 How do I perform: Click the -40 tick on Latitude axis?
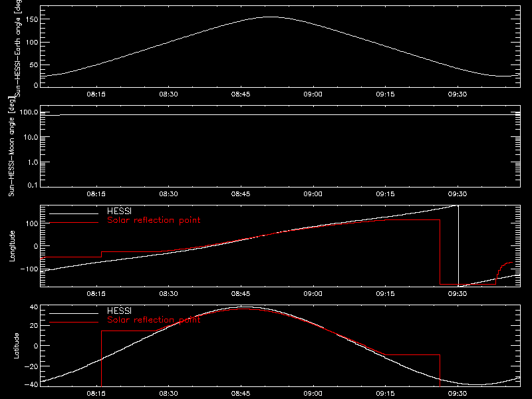[x=31, y=384]
